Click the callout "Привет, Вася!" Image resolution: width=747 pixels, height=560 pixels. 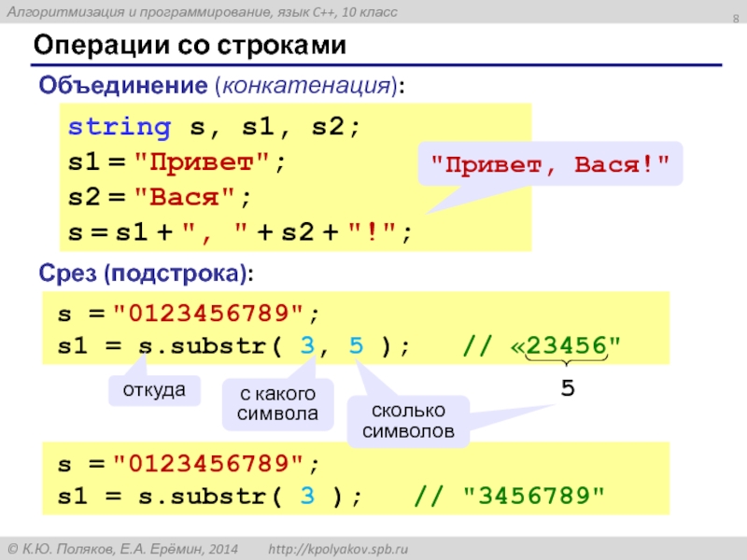pyautogui.click(x=550, y=164)
